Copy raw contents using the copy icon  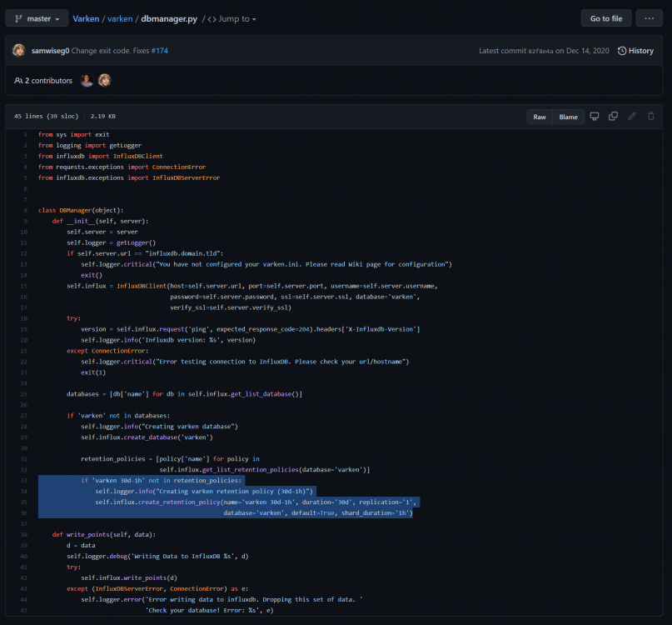tap(613, 116)
